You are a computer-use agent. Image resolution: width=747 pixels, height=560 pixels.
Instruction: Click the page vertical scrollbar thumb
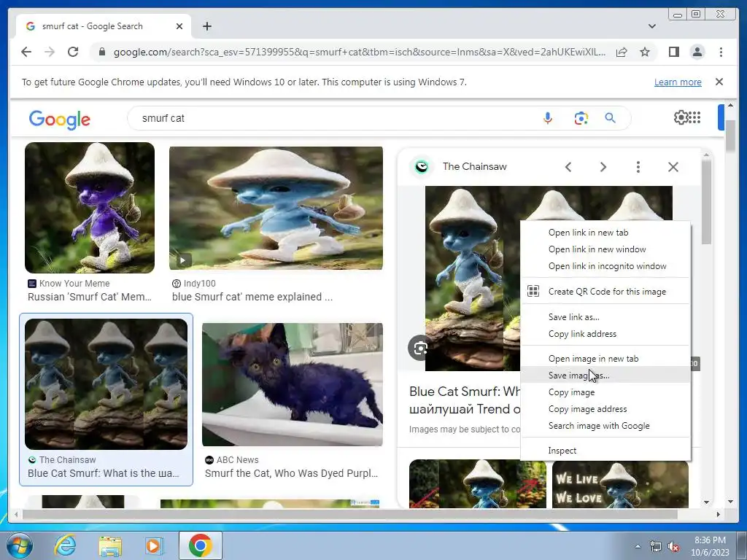[x=731, y=136]
